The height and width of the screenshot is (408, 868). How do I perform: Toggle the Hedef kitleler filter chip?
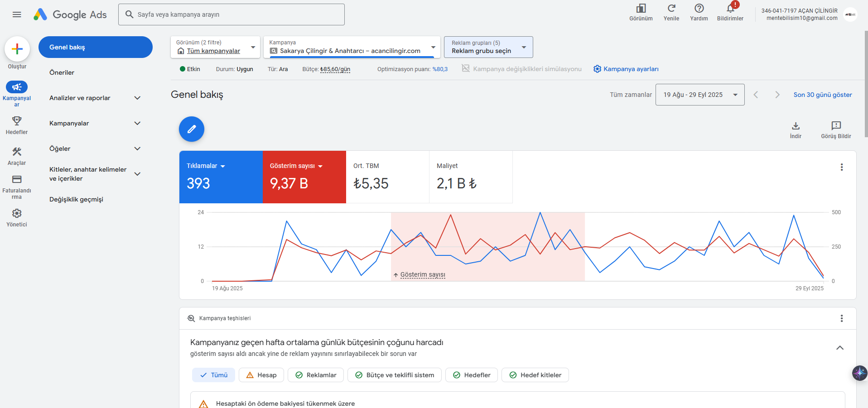(535, 375)
